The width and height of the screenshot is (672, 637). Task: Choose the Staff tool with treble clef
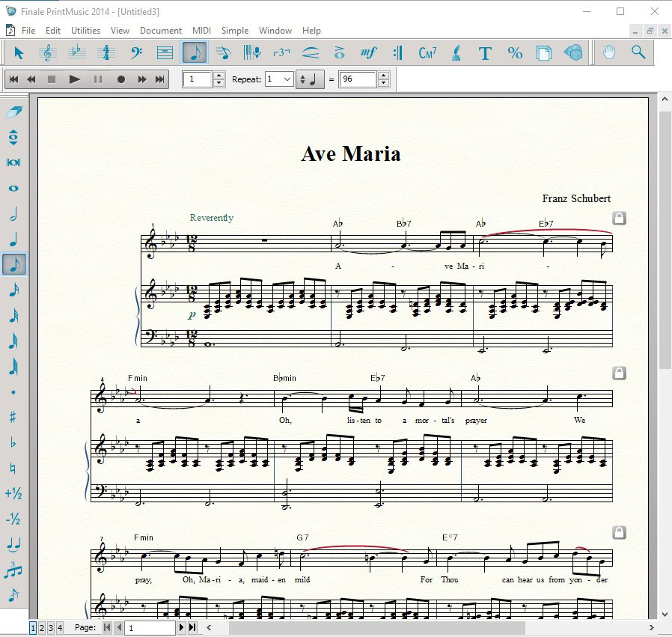[48, 52]
